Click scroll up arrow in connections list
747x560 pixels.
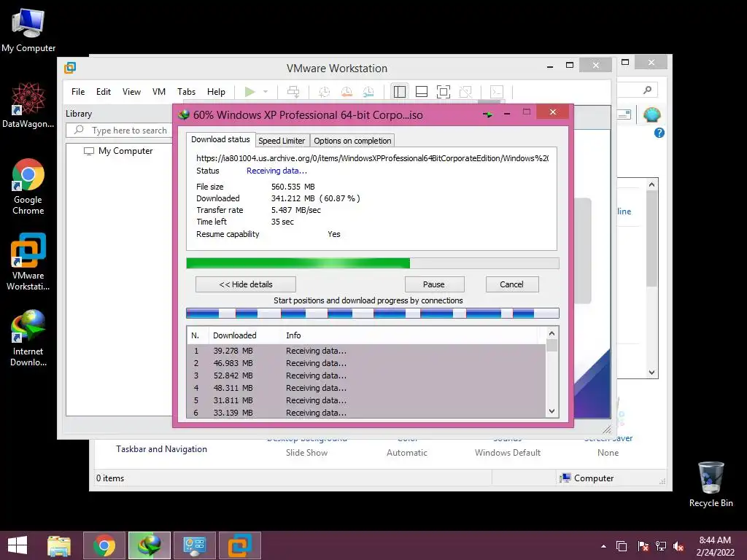[x=551, y=333]
